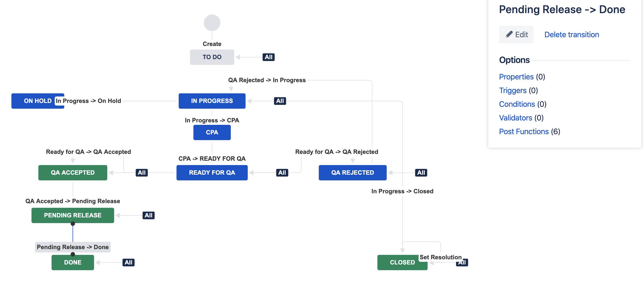Select the QA REJECTED status node
Image resolution: width=644 pixels, height=282 pixels.
coord(353,172)
